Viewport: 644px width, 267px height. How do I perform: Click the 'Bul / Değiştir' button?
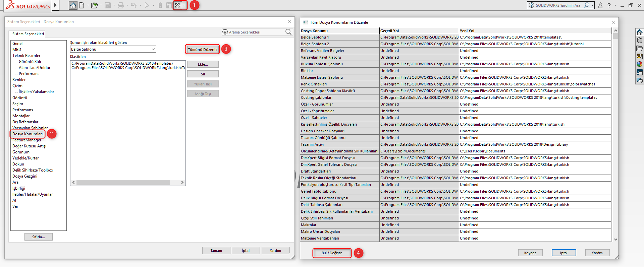pos(332,253)
